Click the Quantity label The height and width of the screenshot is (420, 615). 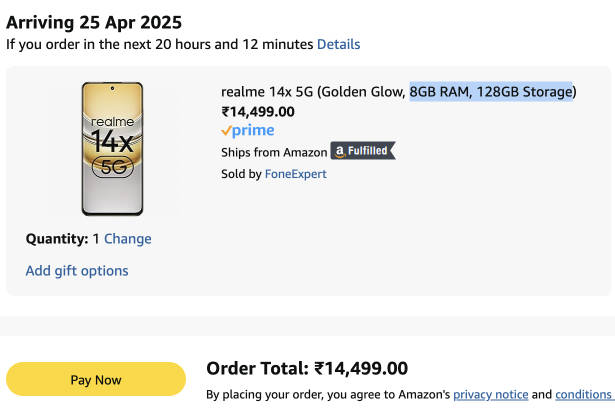coord(57,239)
